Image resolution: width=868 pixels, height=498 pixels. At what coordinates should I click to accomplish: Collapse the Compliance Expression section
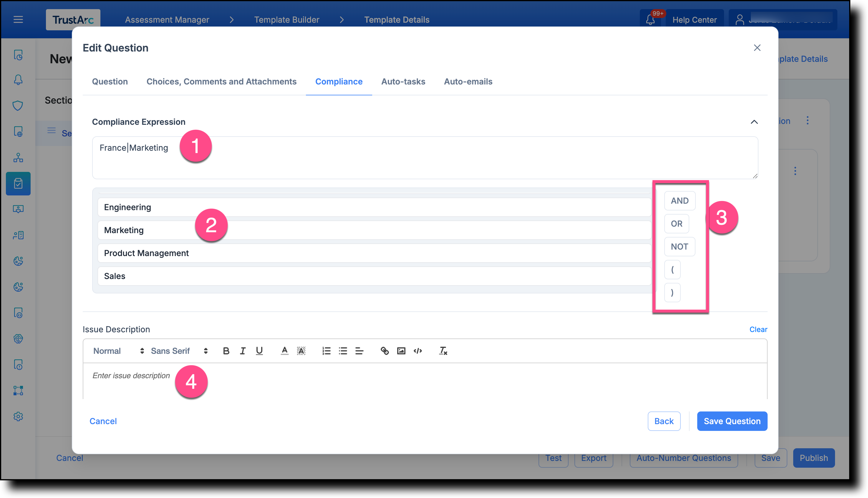(x=754, y=122)
